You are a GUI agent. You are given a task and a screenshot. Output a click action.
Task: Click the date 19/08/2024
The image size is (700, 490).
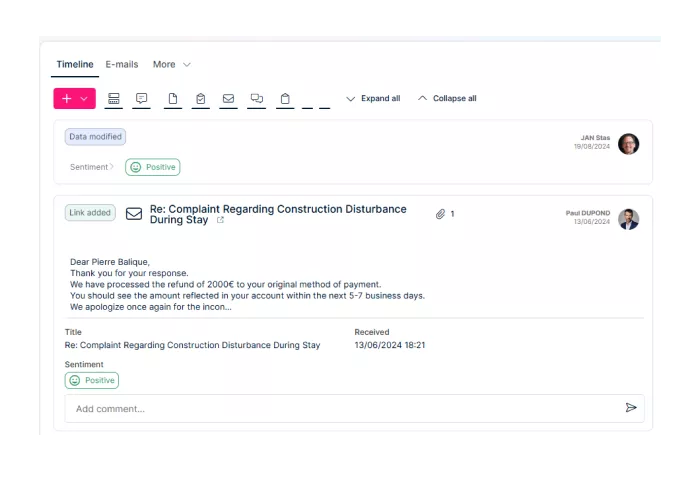tap(592, 146)
